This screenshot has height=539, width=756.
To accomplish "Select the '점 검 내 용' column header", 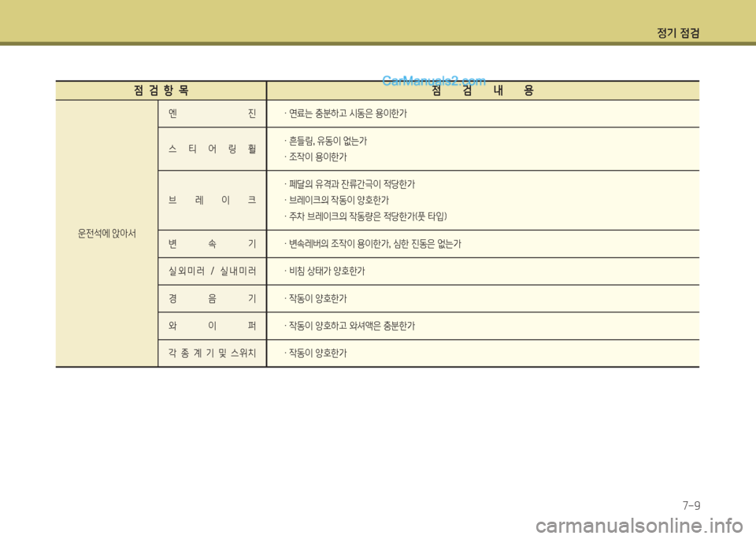I will pyautogui.click(x=483, y=90).
